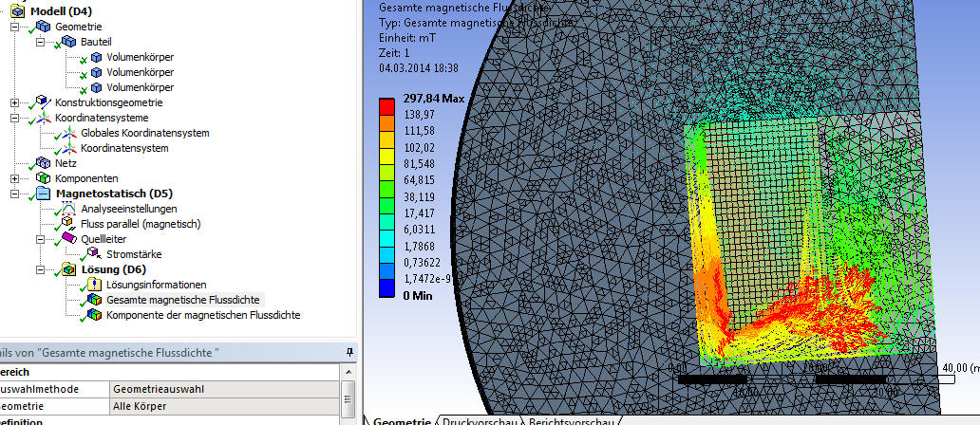Click the Globales Koordinatensystem icon
The image size is (980, 425).
68,133
